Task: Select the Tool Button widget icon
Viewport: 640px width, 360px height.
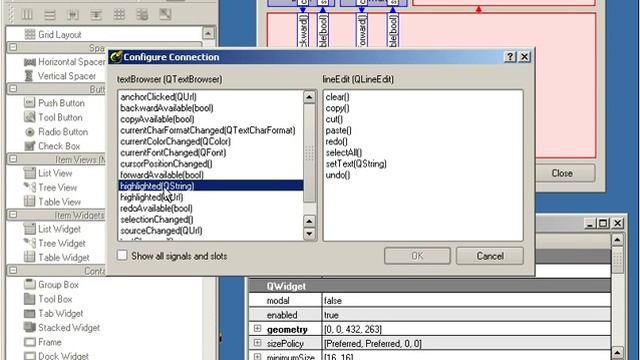Action: [x=29, y=117]
